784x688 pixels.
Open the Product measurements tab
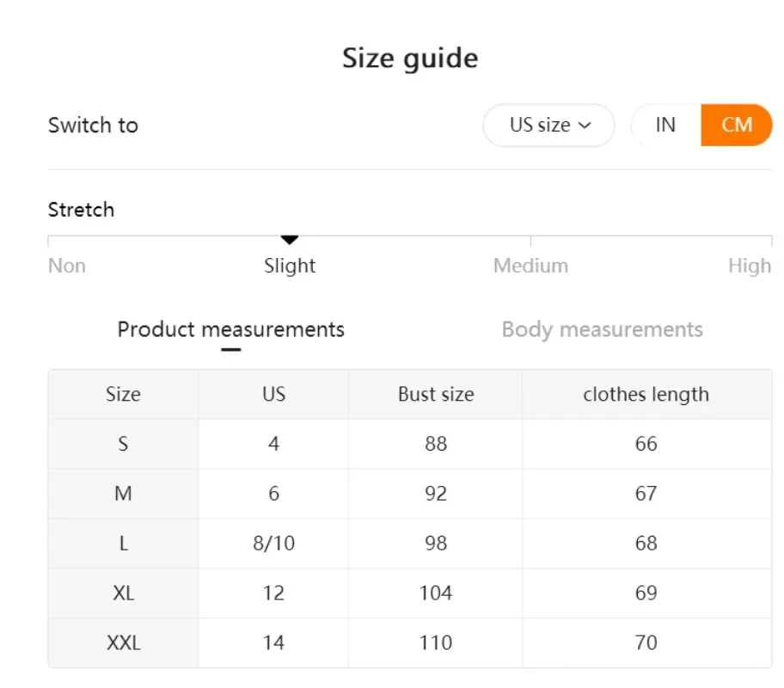230,329
